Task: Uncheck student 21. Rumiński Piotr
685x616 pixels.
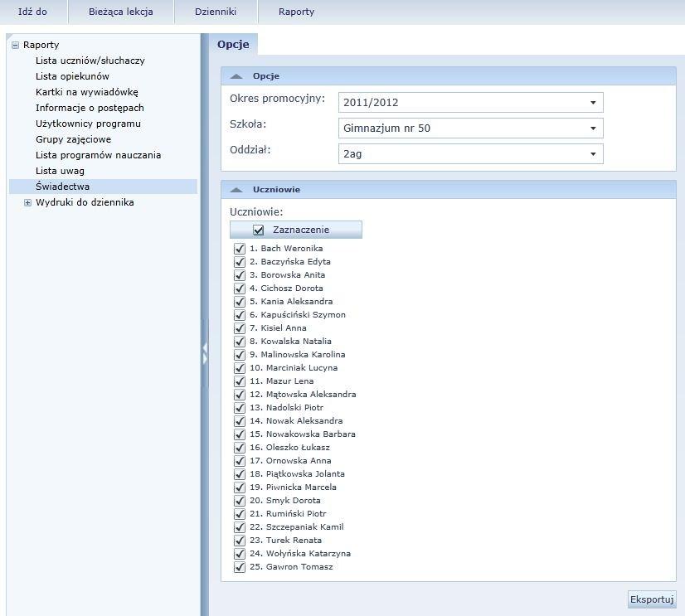Action: (x=240, y=514)
